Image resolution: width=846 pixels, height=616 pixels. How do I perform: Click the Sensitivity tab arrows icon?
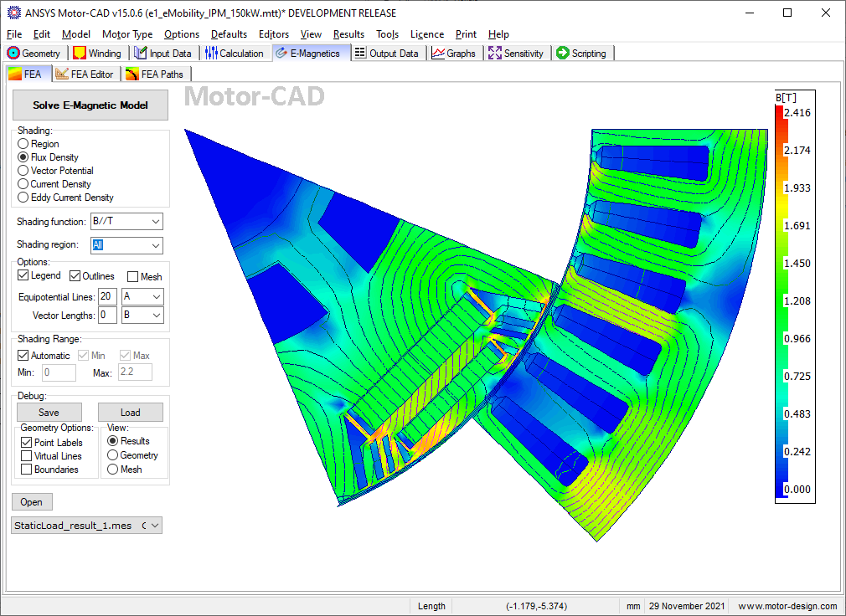pyautogui.click(x=495, y=53)
